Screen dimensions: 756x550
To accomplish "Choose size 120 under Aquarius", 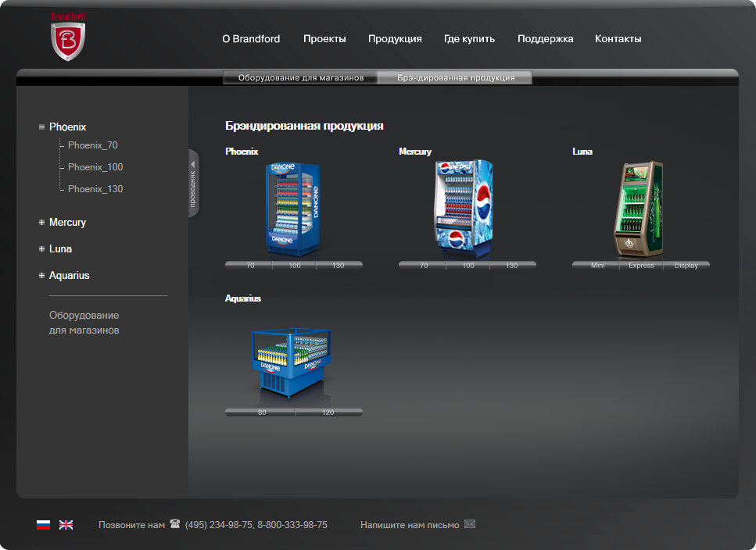I will [x=328, y=412].
